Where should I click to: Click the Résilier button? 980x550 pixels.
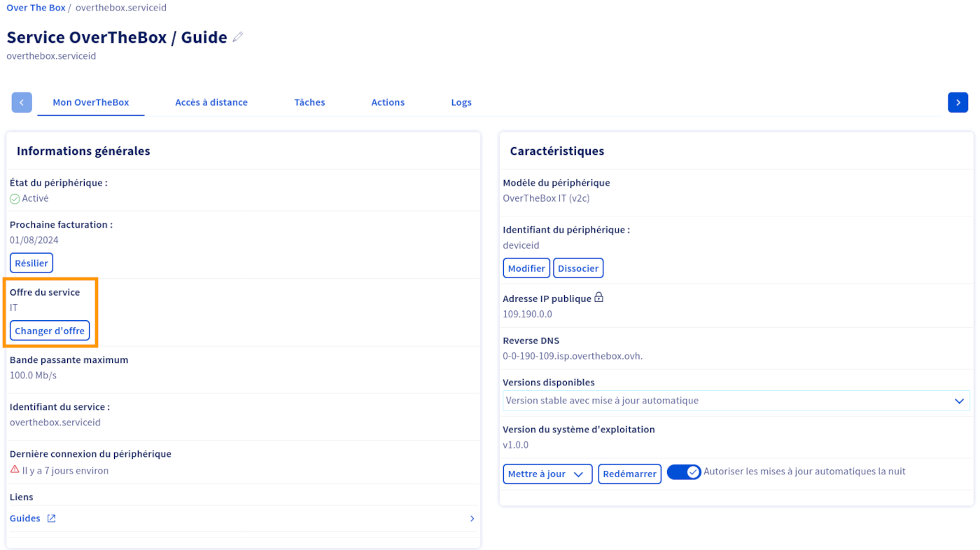click(31, 263)
